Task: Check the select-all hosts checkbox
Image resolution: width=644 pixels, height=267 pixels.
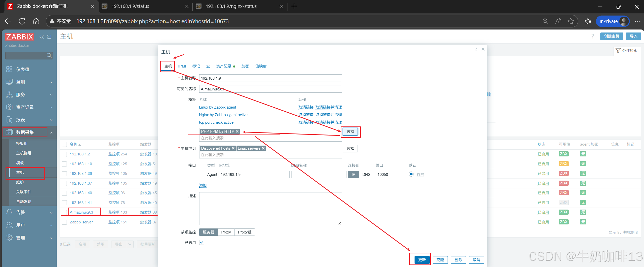Action: click(x=64, y=144)
